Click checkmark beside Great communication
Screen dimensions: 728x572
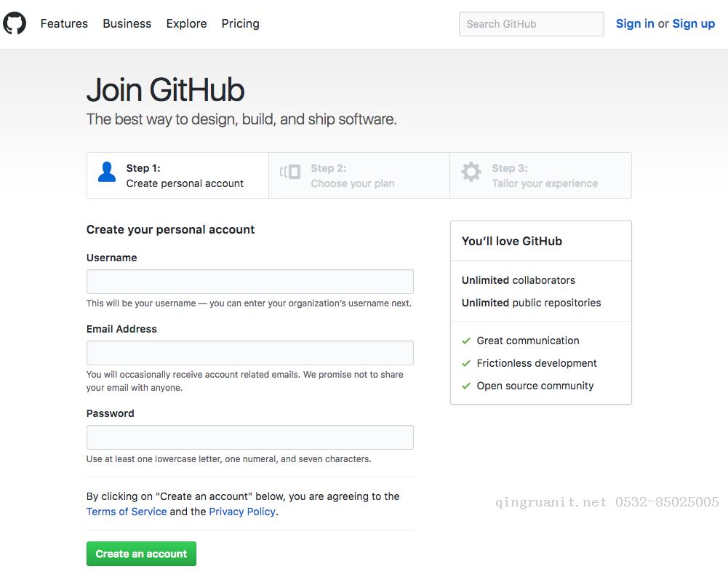coord(466,341)
